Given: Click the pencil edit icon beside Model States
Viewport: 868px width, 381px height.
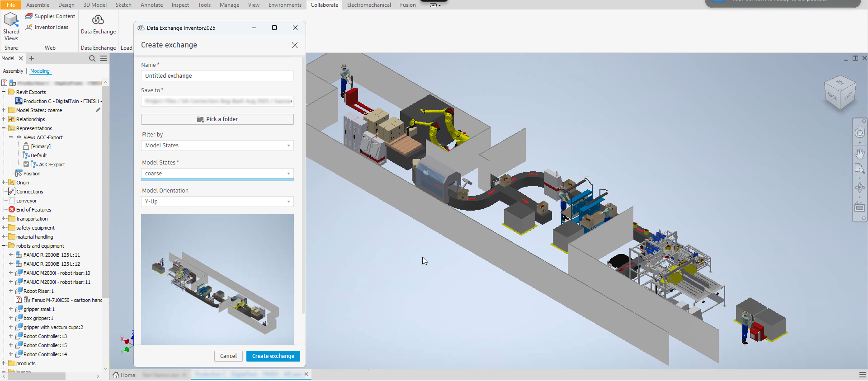Looking at the screenshot, I should (x=98, y=110).
